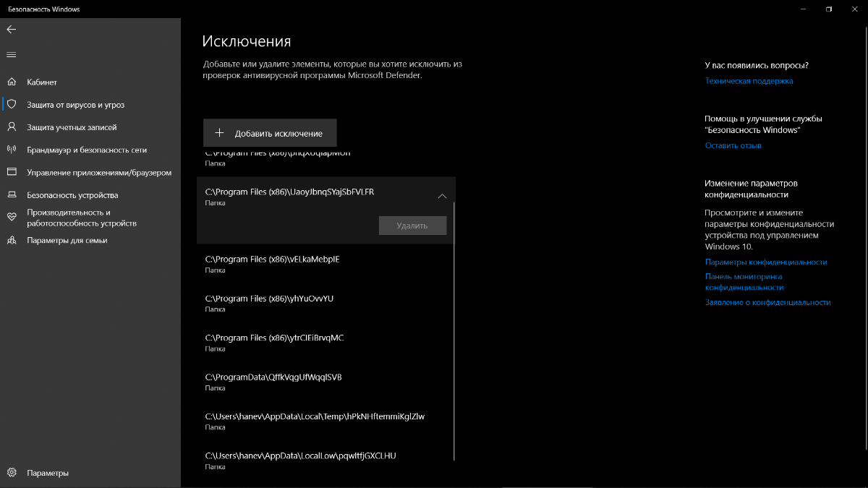Screen dimensions: 868x488
Task: Click the device health heart icon
Action: [x=11, y=217]
